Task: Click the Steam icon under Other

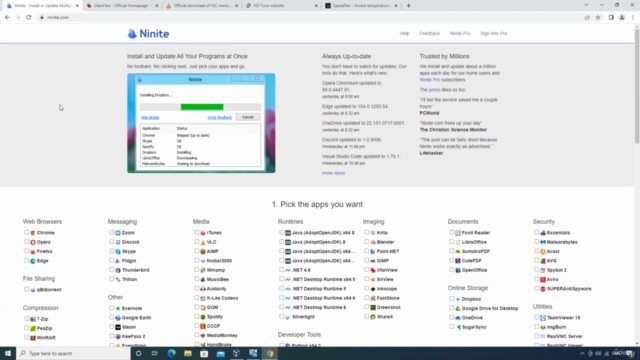Action: pyautogui.click(x=118, y=327)
